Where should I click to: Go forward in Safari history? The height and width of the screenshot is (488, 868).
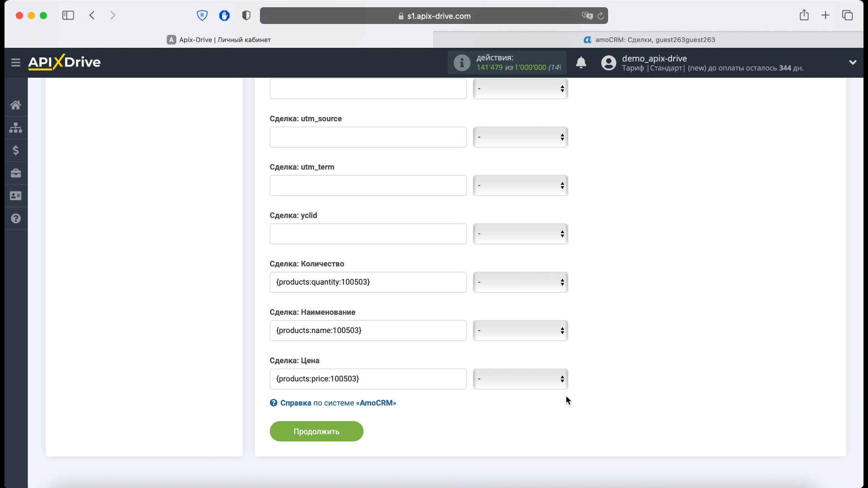coord(113,15)
